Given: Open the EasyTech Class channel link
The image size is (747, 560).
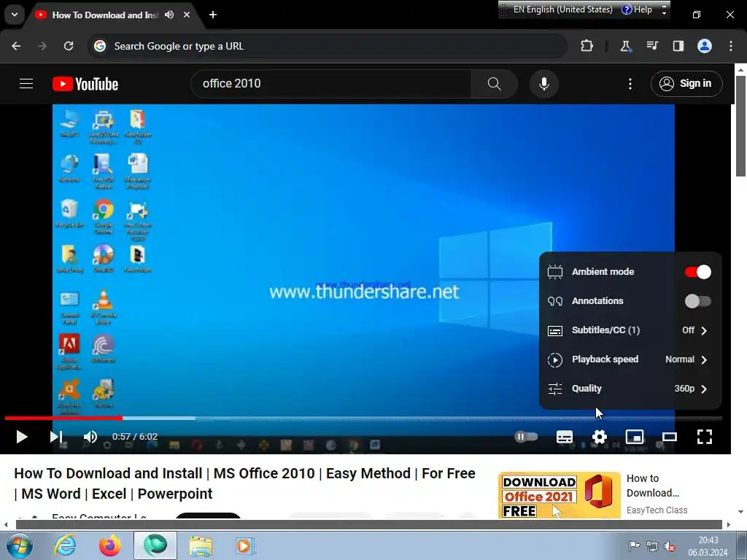Looking at the screenshot, I should [657, 510].
